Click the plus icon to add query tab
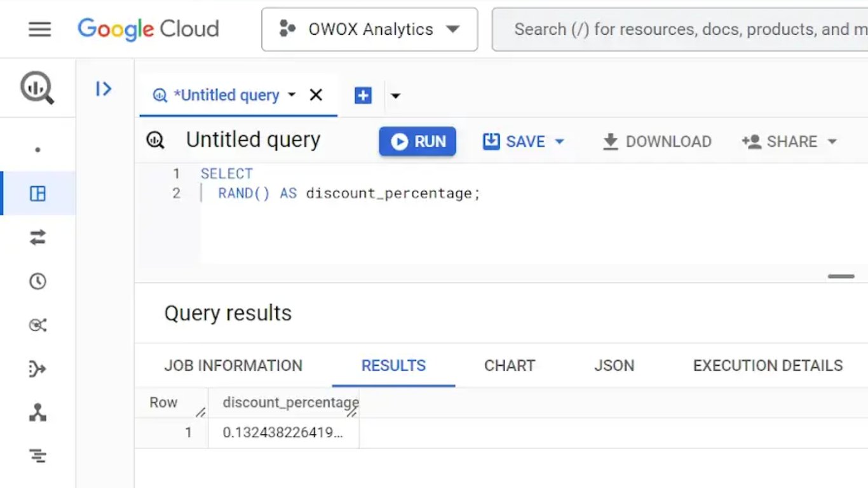868x488 pixels. click(363, 95)
